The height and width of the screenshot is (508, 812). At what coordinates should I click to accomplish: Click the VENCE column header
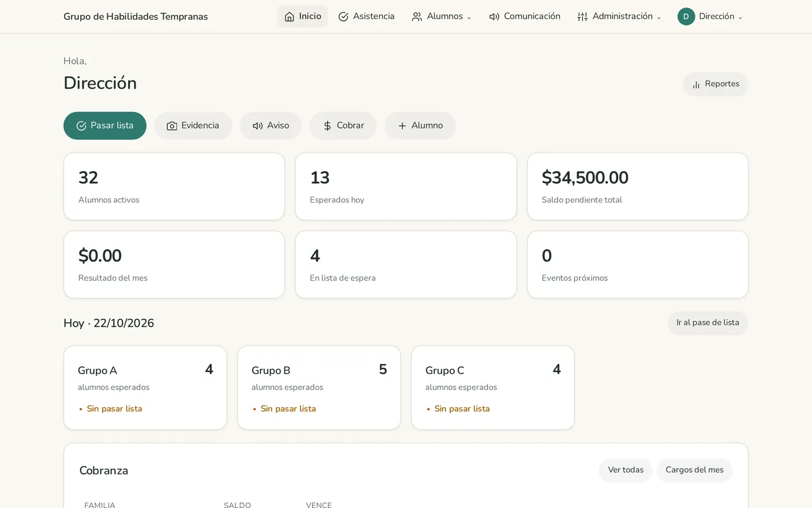click(319, 505)
